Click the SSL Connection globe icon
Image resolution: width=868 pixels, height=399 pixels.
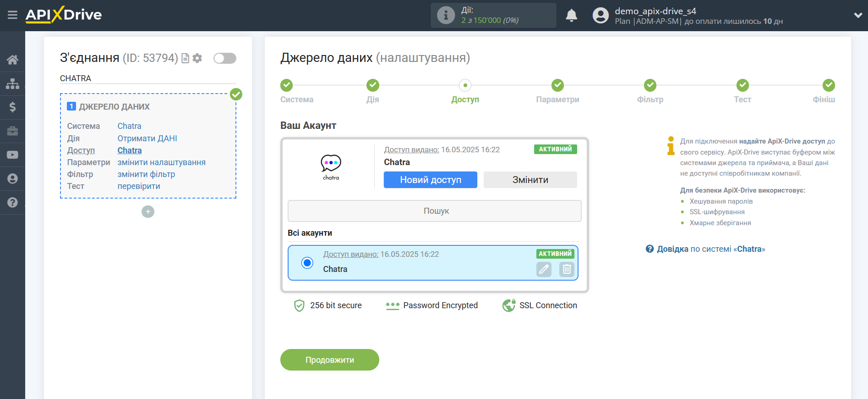tap(508, 305)
